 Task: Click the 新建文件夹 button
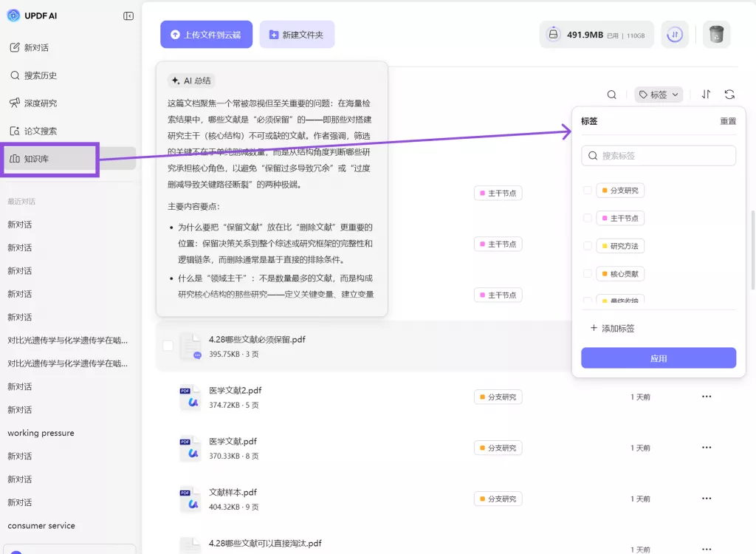(x=297, y=34)
